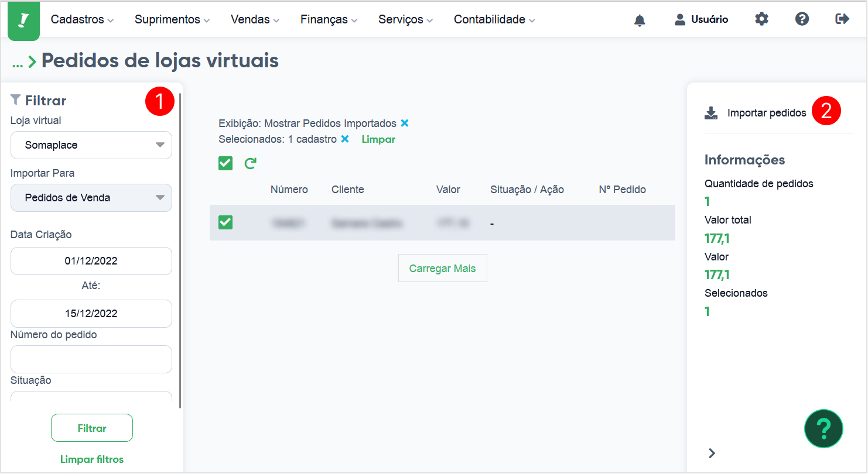
Task: Remove the Mostrar Pedidos Importados display filter
Action: [x=405, y=123]
